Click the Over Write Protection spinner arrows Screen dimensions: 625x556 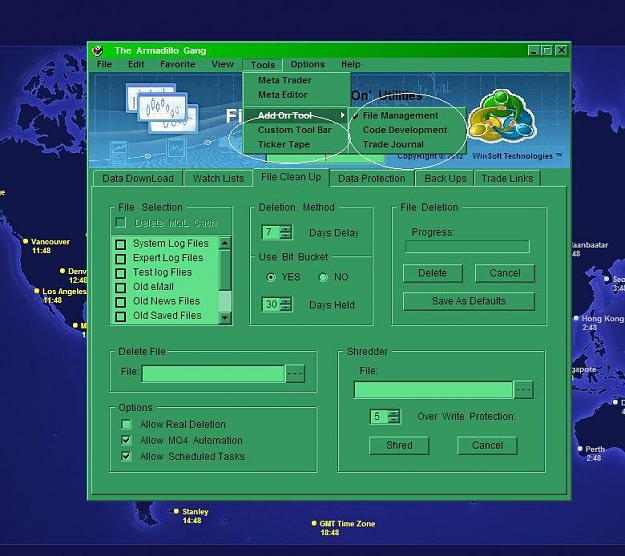click(393, 417)
